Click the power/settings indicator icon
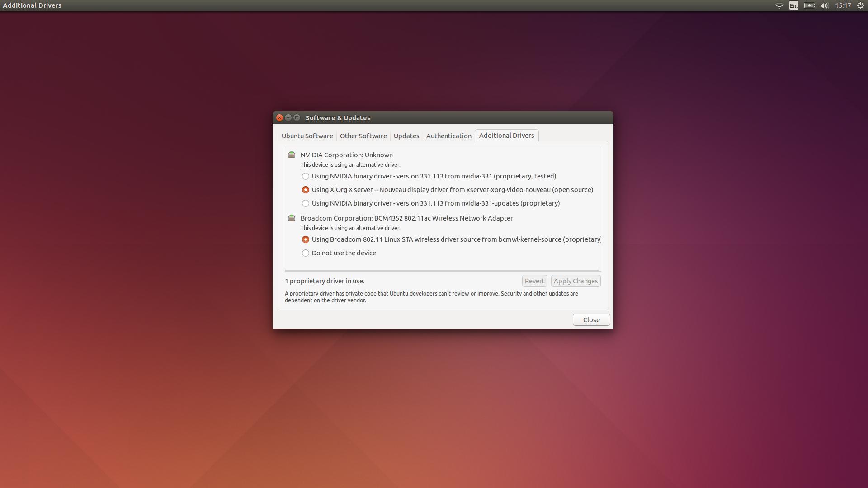 point(861,5)
